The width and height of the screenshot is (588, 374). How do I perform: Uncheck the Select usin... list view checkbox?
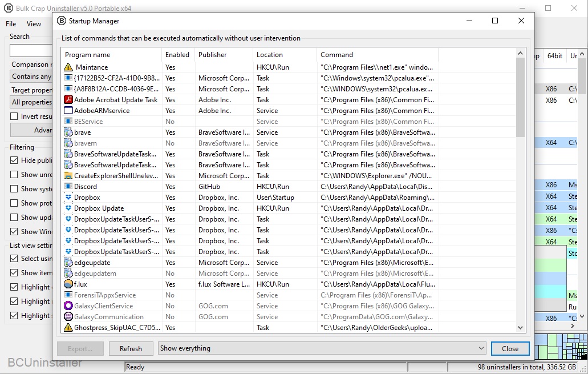click(x=14, y=259)
